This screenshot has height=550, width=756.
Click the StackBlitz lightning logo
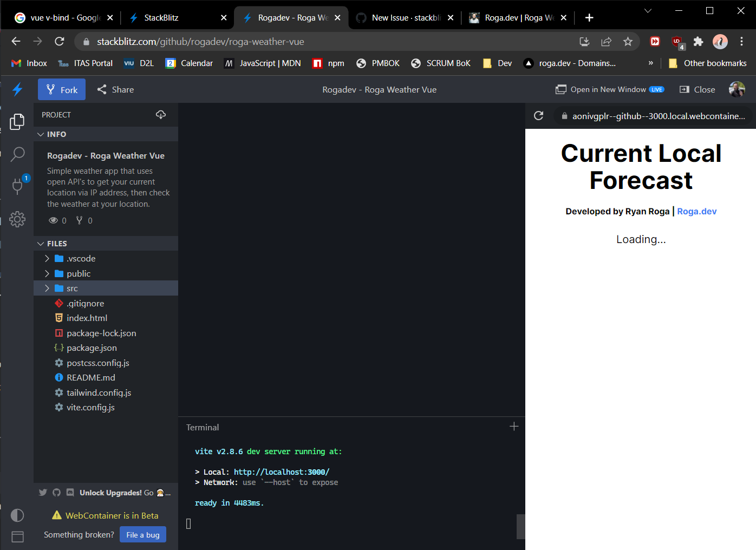coord(17,89)
